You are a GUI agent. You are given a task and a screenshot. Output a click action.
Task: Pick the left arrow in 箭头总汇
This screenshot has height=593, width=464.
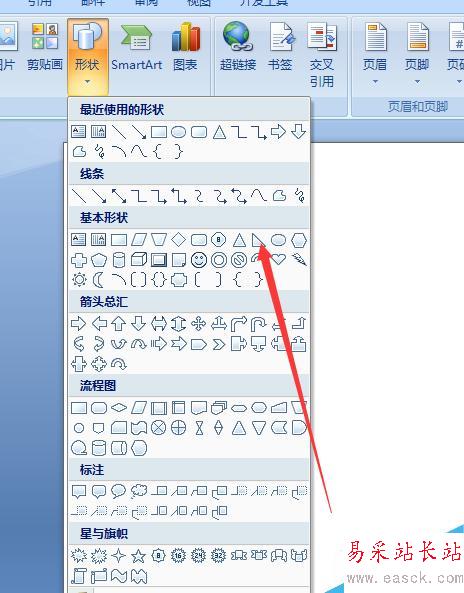click(99, 324)
